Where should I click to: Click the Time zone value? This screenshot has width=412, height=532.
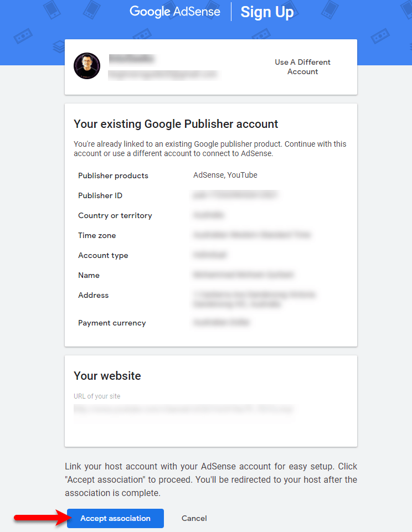(x=251, y=235)
